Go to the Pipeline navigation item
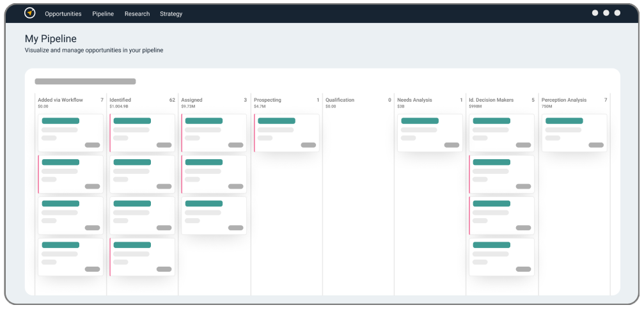 click(103, 13)
